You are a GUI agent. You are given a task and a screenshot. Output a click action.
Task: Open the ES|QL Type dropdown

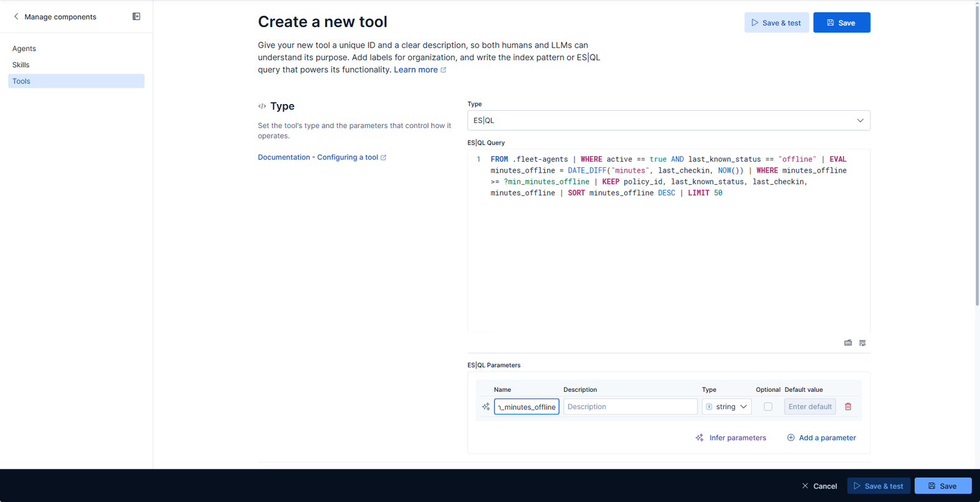coord(669,121)
